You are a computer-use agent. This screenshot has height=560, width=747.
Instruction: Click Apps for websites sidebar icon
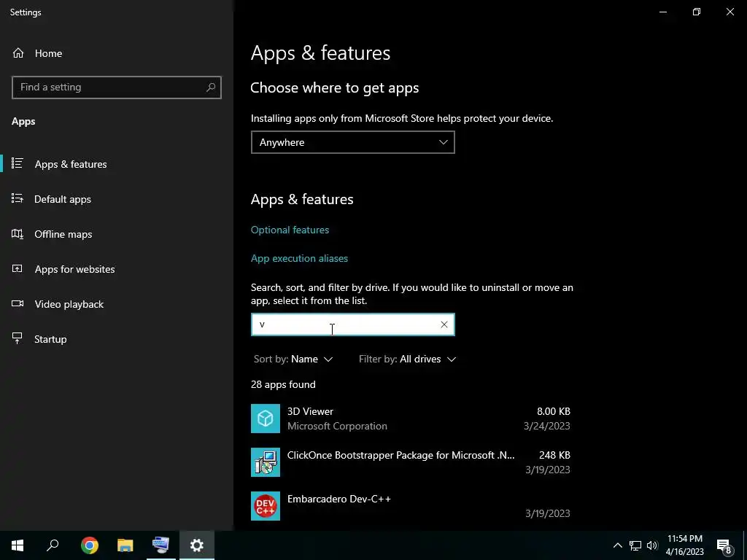(x=18, y=268)
